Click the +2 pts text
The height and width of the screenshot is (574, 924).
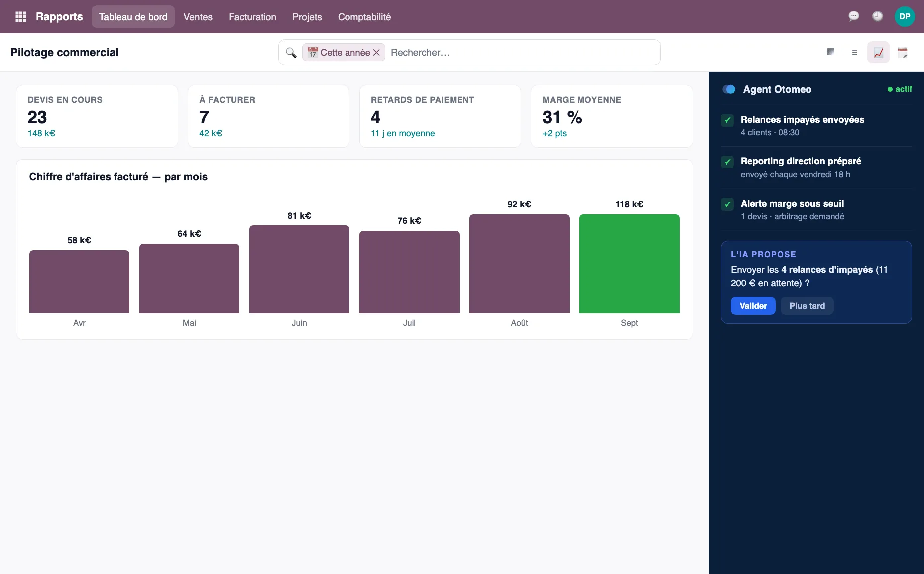[x=555, y=133]
